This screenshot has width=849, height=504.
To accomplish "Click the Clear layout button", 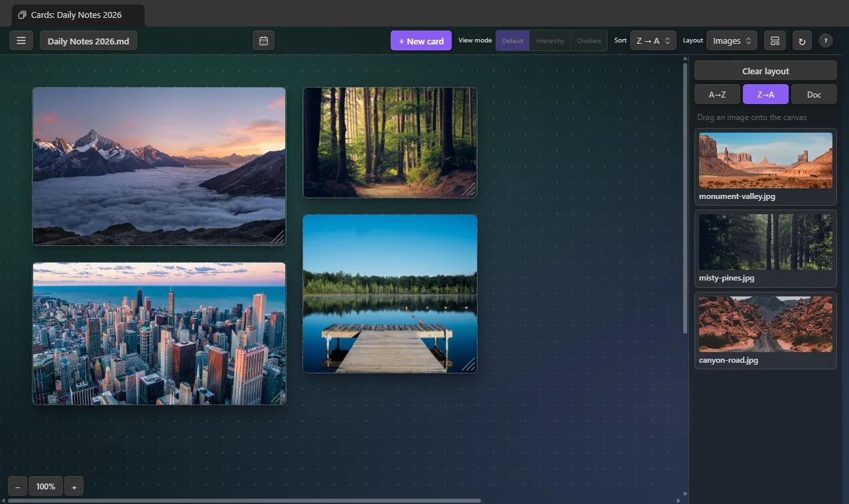I will (765, 71).
